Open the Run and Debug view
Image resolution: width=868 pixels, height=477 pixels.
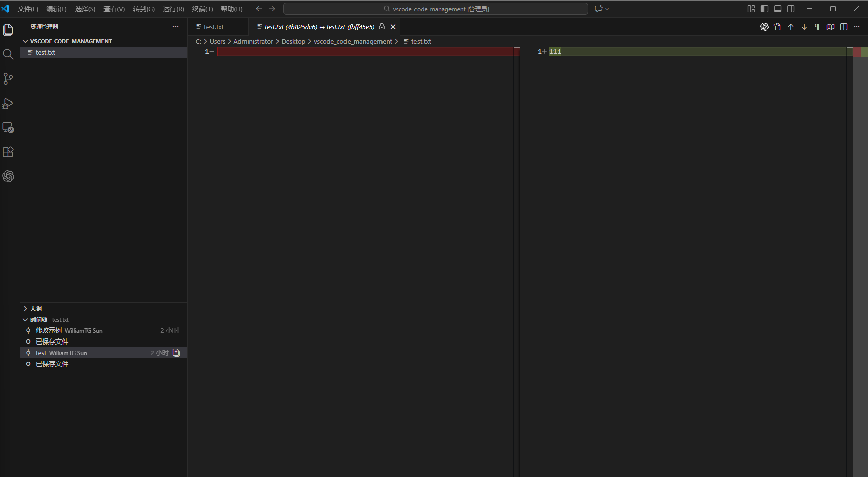[x=8, y=103]
